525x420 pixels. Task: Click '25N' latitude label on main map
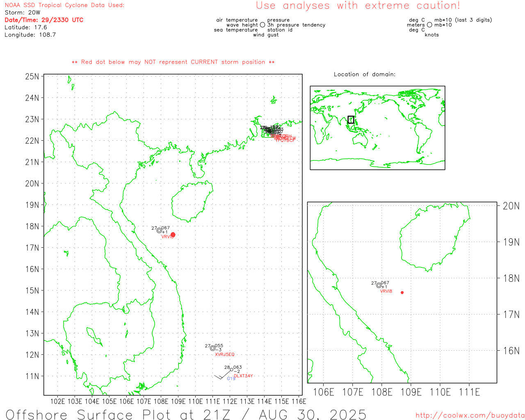(32, 77)
